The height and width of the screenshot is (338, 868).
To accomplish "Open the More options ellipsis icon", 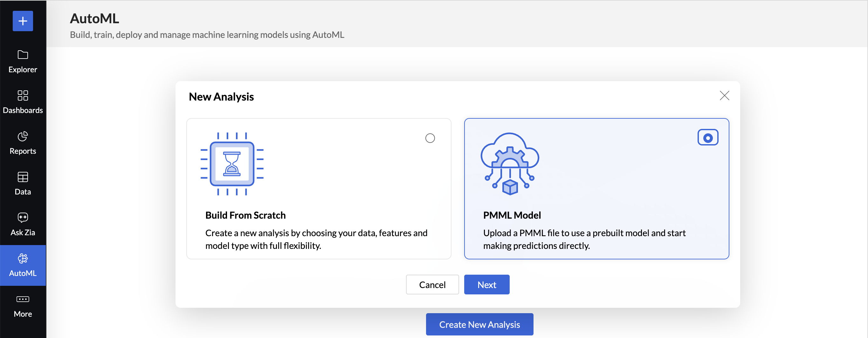I will pos(23,299).
